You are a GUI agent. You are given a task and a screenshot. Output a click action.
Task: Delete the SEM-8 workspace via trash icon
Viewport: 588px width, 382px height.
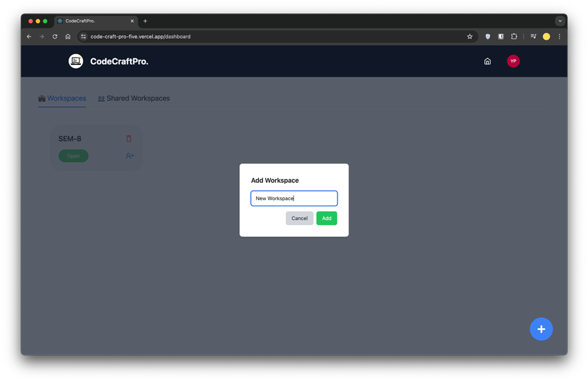coord(129,139)
